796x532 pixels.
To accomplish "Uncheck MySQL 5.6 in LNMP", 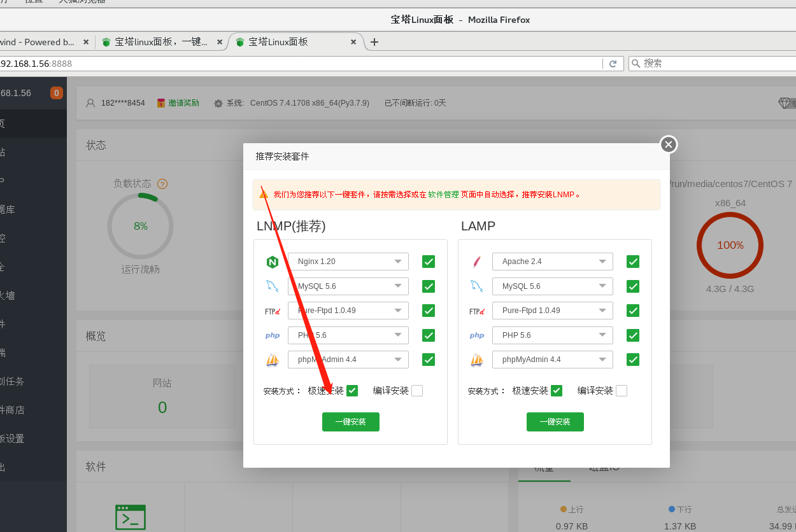I will [x=429, y=286].
